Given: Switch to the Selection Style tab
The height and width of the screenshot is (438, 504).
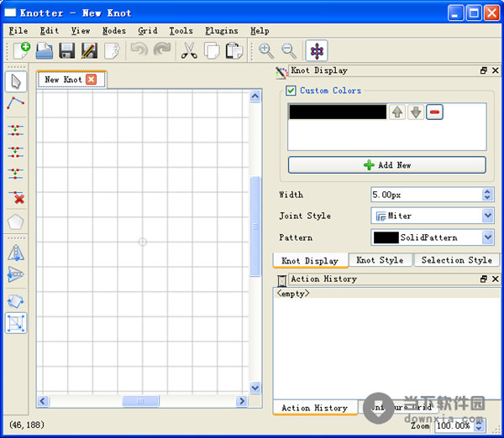Looking at the screenshot, I should [x=456, y=260].
